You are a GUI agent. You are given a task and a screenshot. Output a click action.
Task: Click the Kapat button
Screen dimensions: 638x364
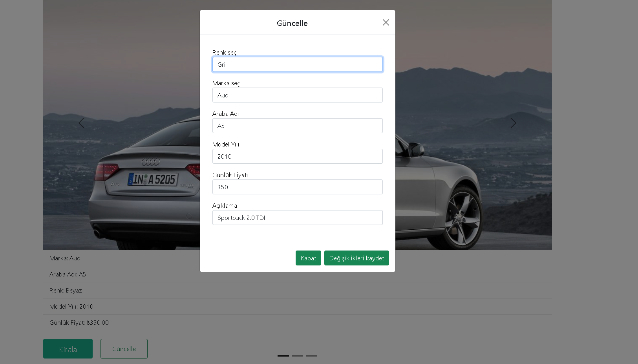pyautogui.click(x=308, y=258)
